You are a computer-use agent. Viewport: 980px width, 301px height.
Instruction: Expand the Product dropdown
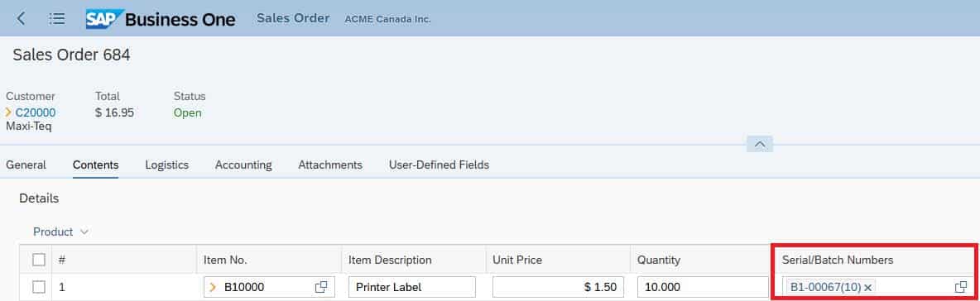coord(60,232)
